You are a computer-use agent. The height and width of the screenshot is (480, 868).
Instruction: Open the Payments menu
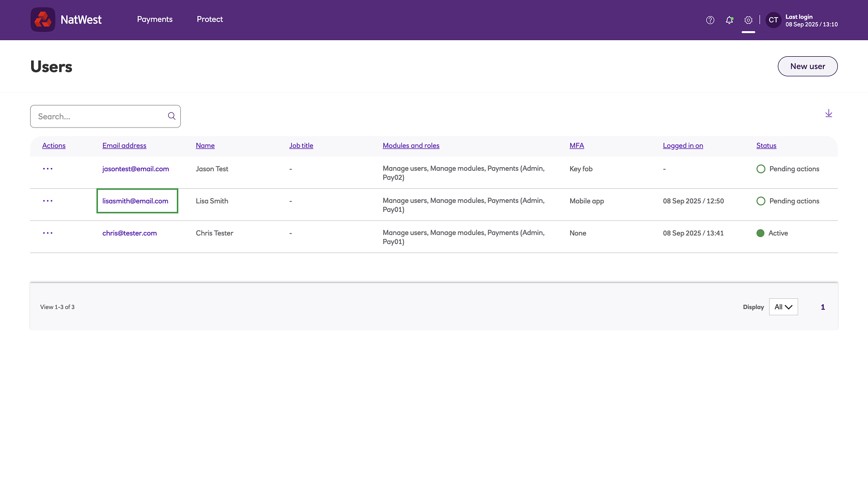pos(155,19)
